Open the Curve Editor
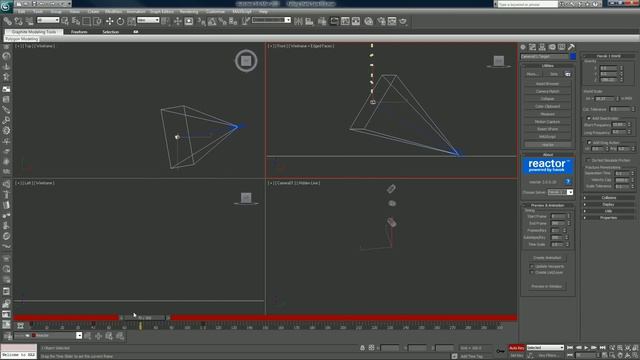The width and height of the screenshot is (640, 360). pyautogui.click(x=345, y=21)
